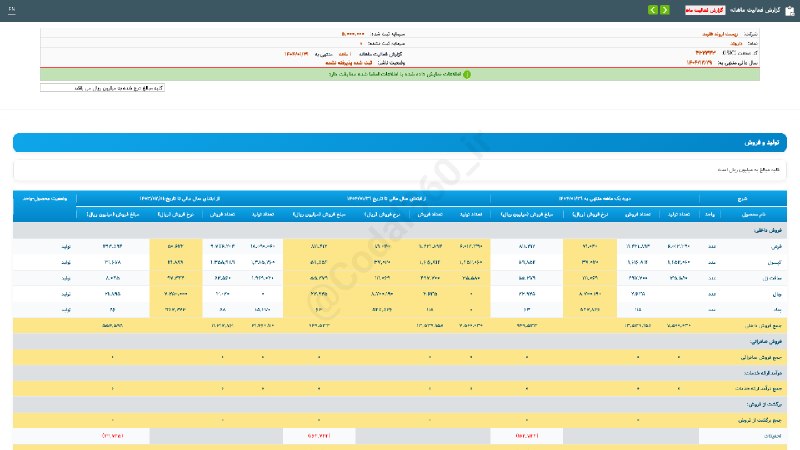The height and width of the screenshot is (450, 800).
Task: Click the وضعیت محصول-واحد column header
Action: tap(45, 198)
